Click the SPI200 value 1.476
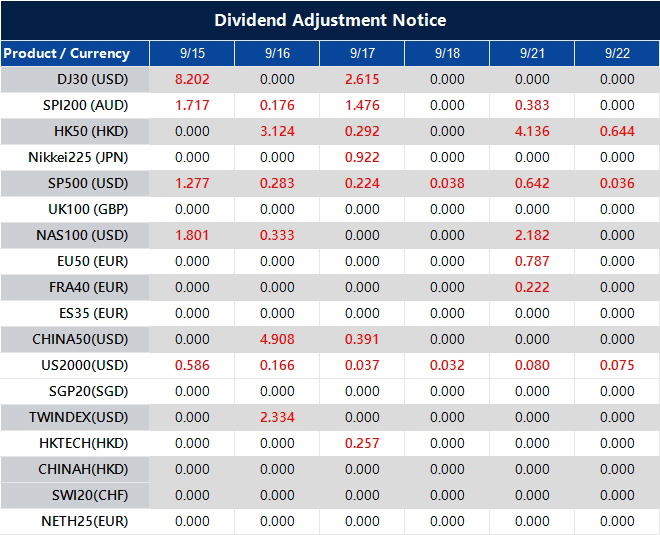 tap(362, 105)
